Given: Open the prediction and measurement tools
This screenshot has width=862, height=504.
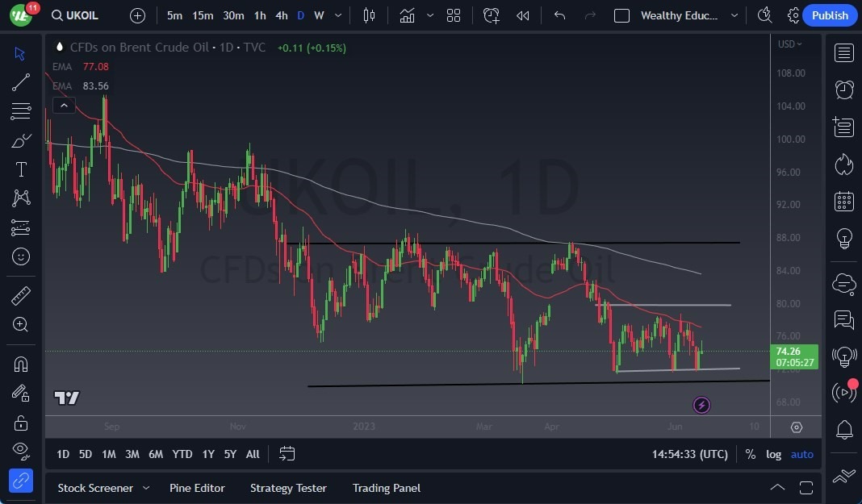Looking at the screenshot, I should coord(20,227).
